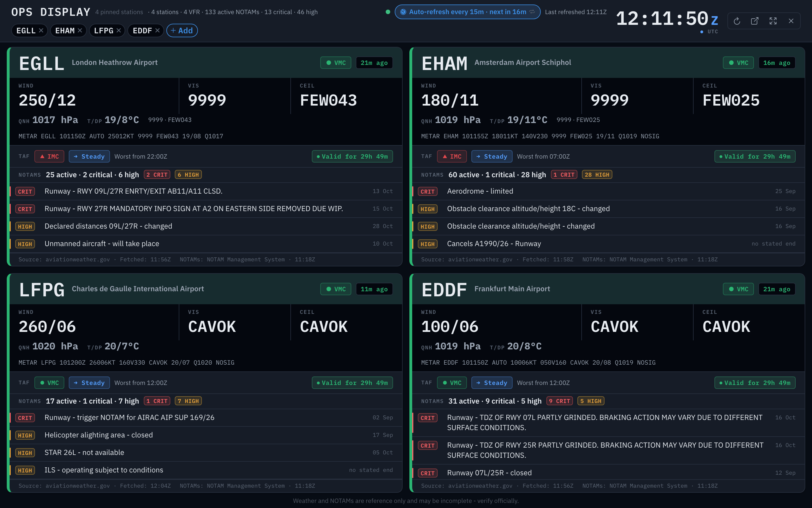Click 'Last refreshed 12:11Z' status text
The height and width of the screenshot is (508, 812).
(x=575, y=12)
